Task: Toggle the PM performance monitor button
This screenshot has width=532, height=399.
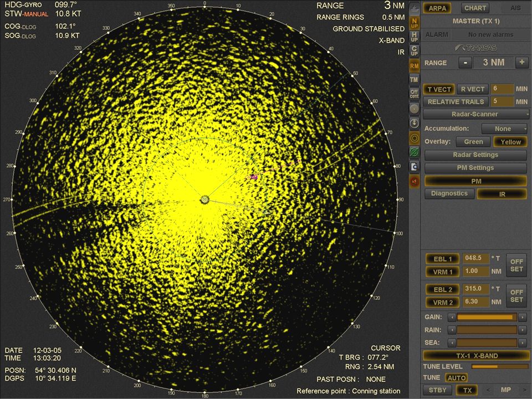Action: 476,181
